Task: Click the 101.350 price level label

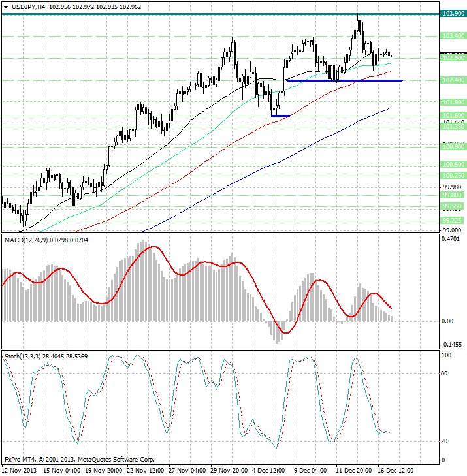Action: (453, 127)
